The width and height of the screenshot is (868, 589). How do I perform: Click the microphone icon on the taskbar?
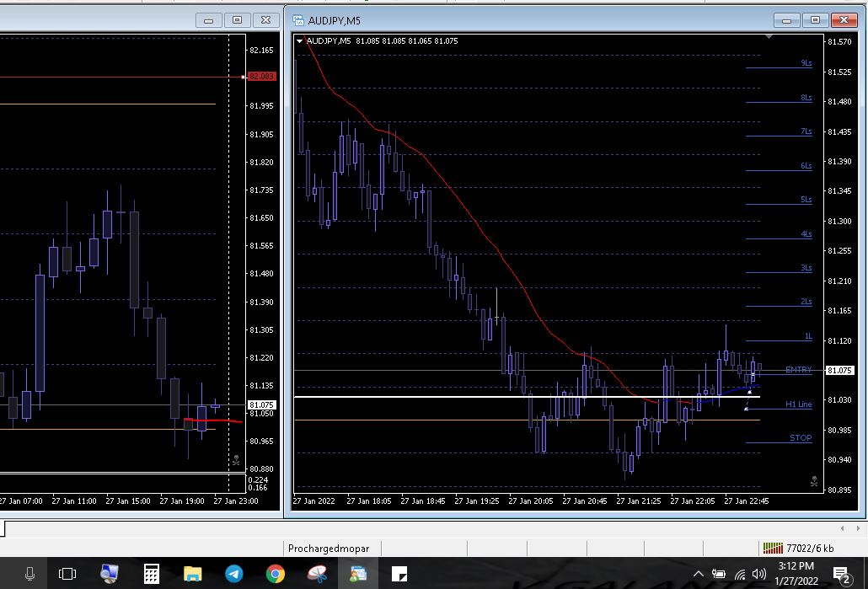(29, 575)
